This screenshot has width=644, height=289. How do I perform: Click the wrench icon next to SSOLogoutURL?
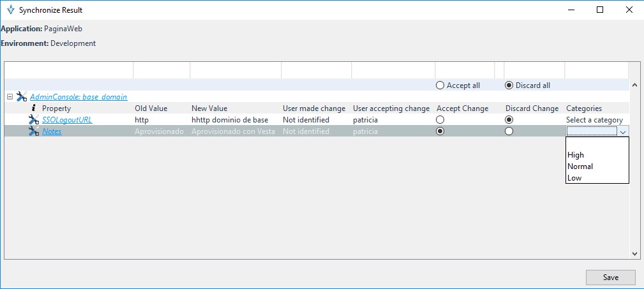[x=34, y=120]
